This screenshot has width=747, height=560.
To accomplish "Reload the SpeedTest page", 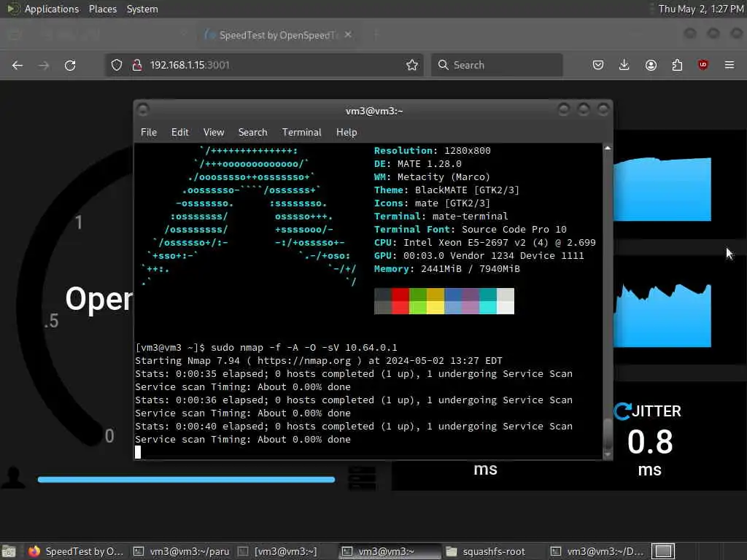I will pos(70,65).
